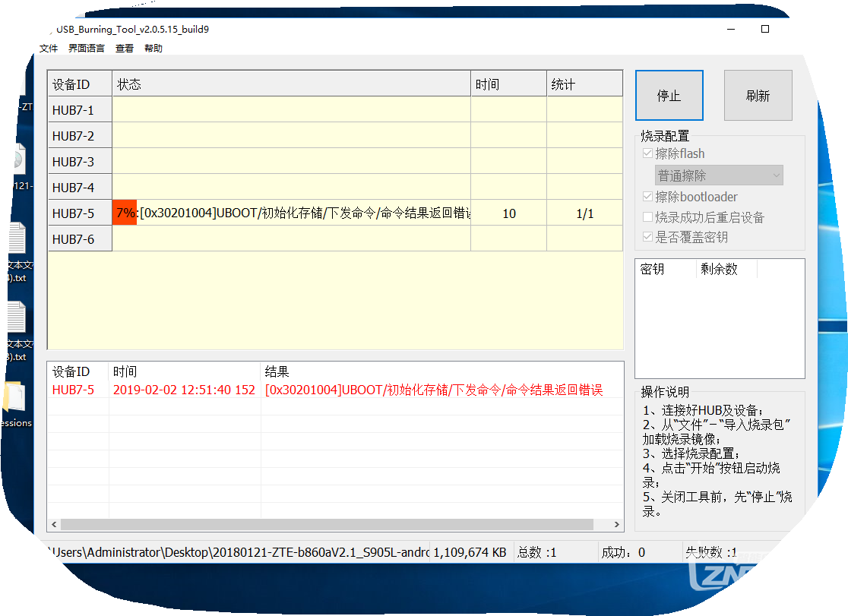The height and width of the screenshot is (616, 848).
Task: Select the HUB7-5 device row header
Action: pos(80,213)
